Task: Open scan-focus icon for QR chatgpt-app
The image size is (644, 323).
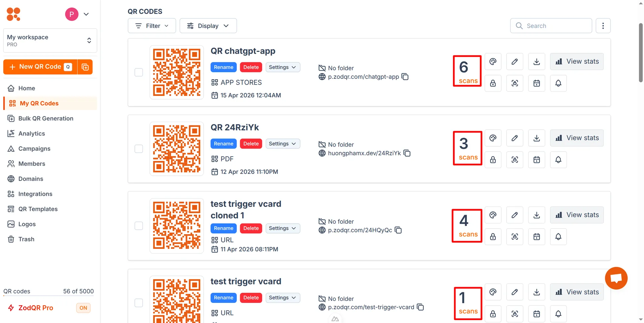Action: (x=515, y=83)
